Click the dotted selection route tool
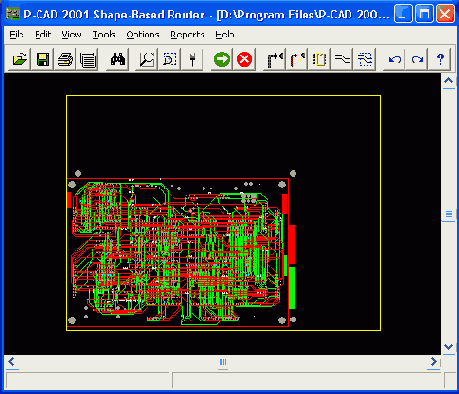The image size is (459, 394). pos(365,60)
